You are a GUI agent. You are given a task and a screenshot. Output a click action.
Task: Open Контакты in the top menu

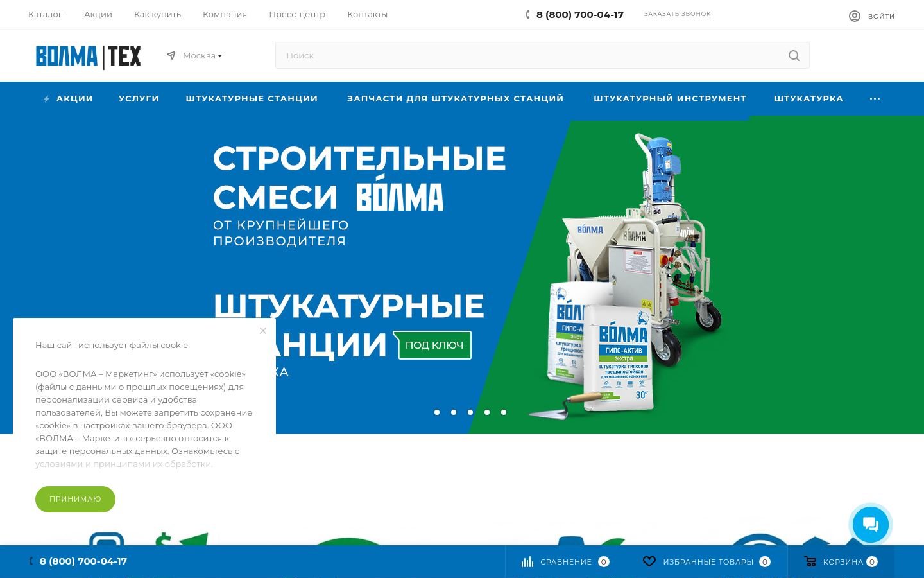point(367,14)
